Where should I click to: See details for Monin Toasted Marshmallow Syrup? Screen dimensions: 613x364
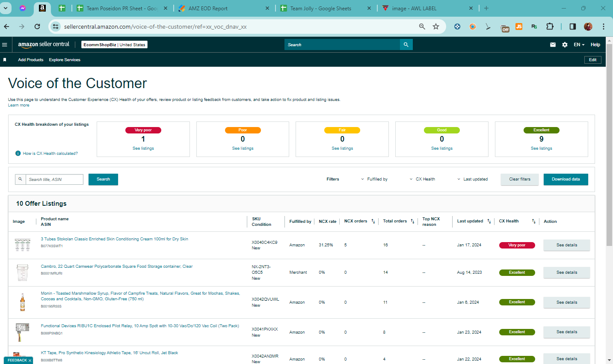tap(567, 302)
